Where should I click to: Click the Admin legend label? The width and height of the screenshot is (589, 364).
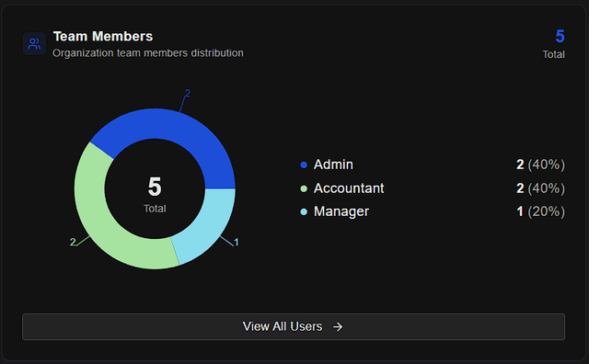[x=333, y=165]
